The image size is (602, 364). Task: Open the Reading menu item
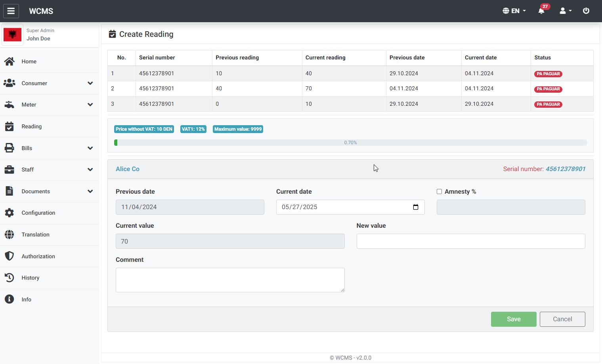(x=49, y=126)
